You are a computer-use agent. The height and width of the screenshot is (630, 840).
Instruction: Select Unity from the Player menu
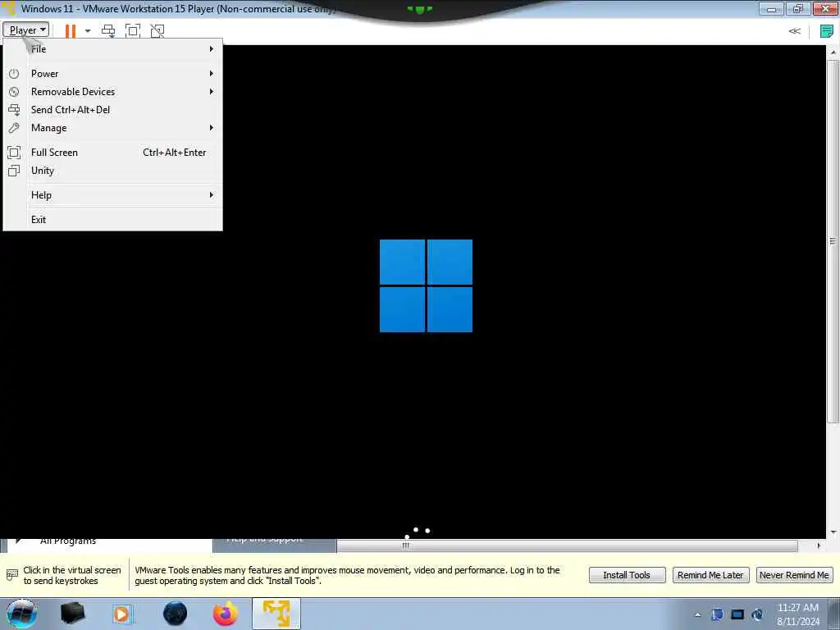pos(112,171)
